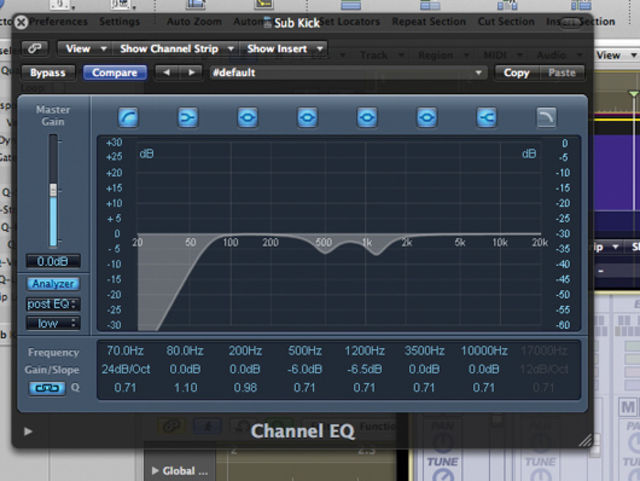
Task: Click the Master Gain slider handle
Action: click(x=53, y=190)
